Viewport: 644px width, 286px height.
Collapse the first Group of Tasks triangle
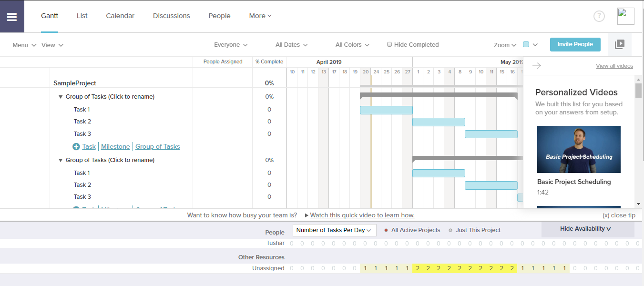(x=61, y=96)
